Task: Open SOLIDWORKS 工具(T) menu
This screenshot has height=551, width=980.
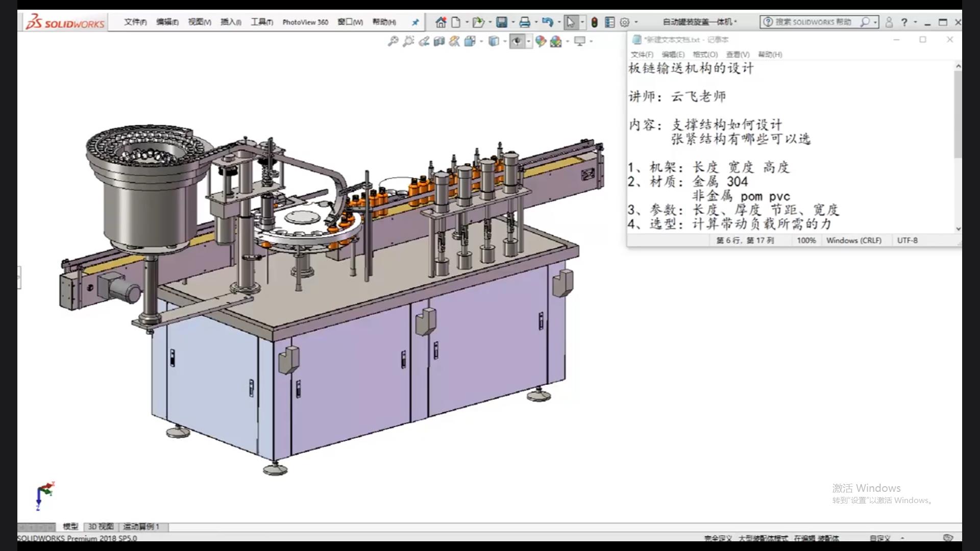Action: [262, 22]
